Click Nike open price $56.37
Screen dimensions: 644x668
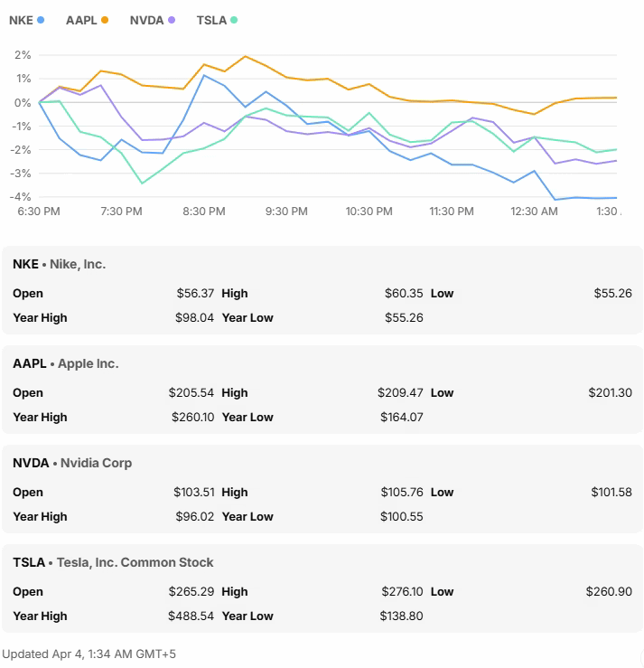(195, 293)
